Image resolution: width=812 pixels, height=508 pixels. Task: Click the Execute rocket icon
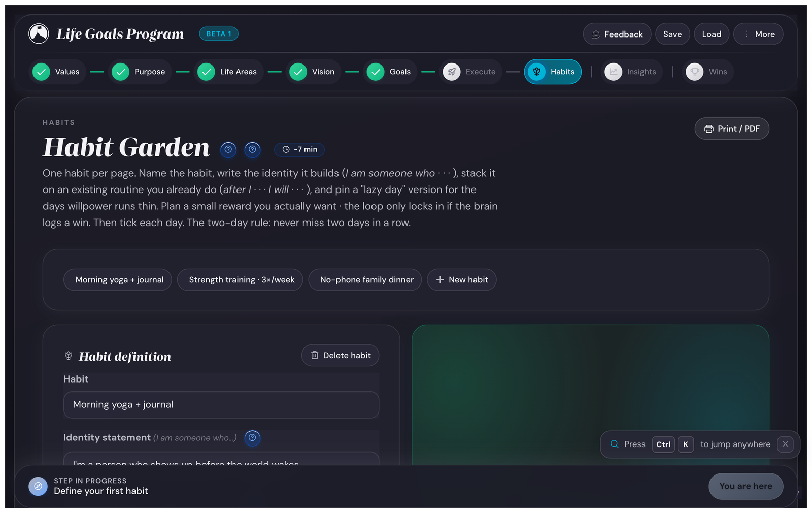pos(452,72)
